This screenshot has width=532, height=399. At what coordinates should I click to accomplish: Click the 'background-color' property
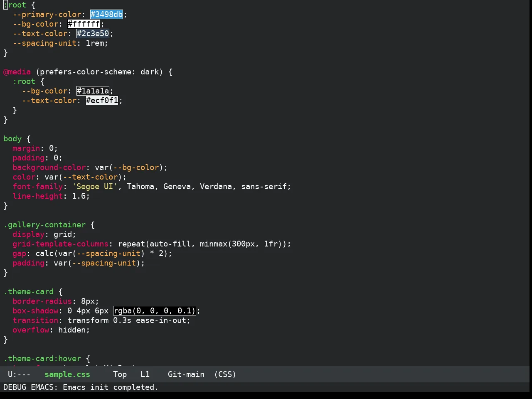tap(49, 167)
